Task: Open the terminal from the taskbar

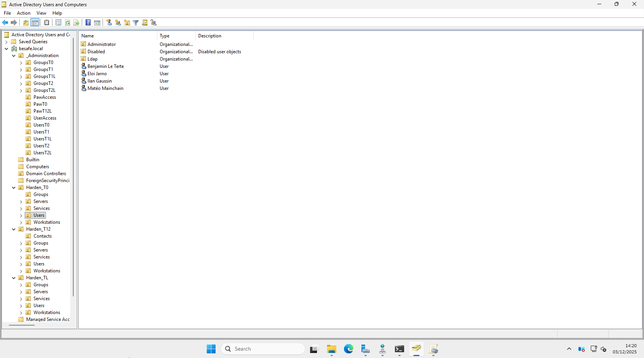Action: click(399, 349)
